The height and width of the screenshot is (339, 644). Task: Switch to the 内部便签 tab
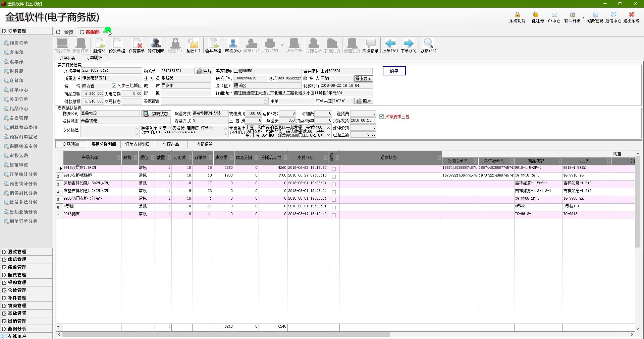(204, 144)
